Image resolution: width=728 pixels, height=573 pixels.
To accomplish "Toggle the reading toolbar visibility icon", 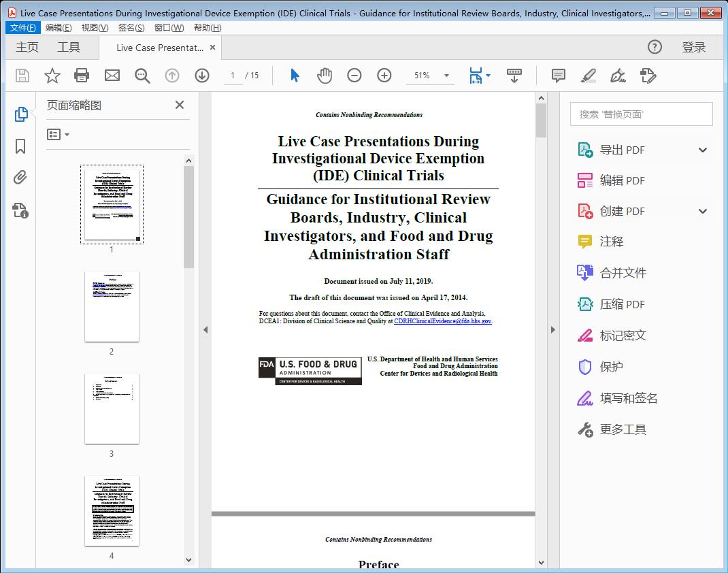I will [x=513, y=76].
